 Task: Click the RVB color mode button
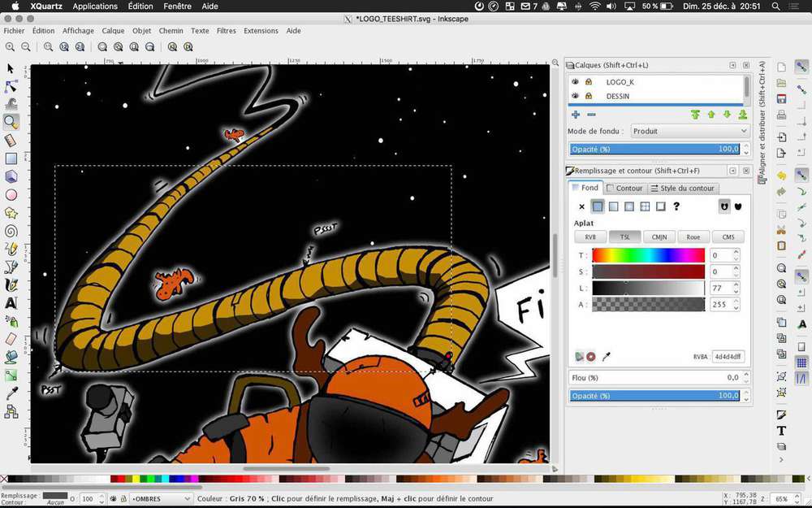click(x=590, y=237)
